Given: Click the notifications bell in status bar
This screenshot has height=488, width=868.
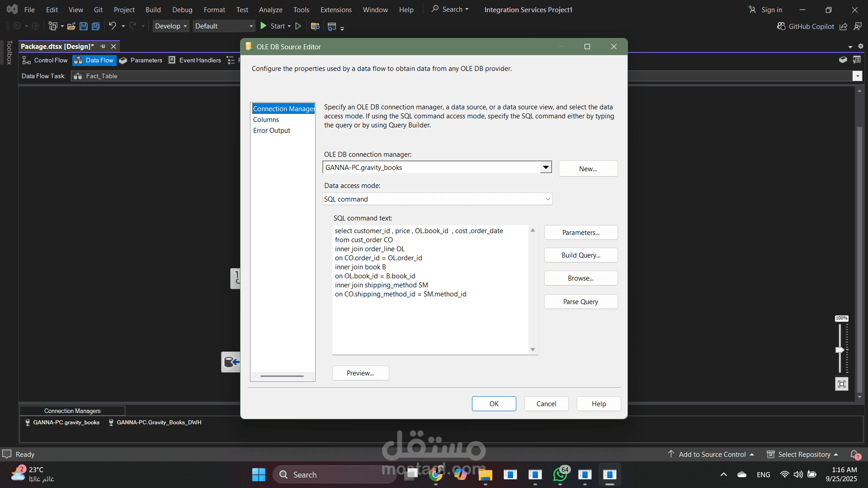Looking at the screenshot, I should click(x=854, y=454).
